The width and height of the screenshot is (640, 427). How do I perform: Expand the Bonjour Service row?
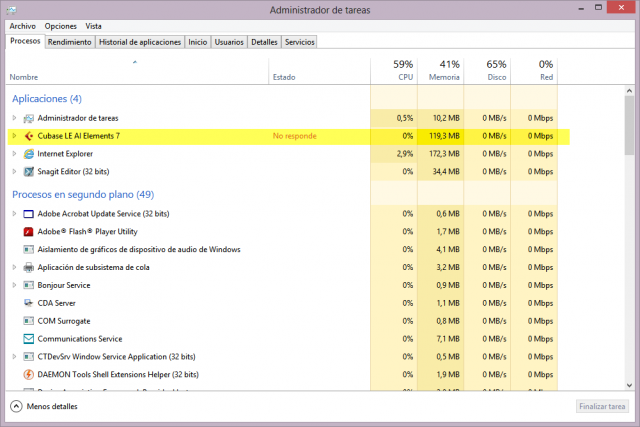point(14,285)
